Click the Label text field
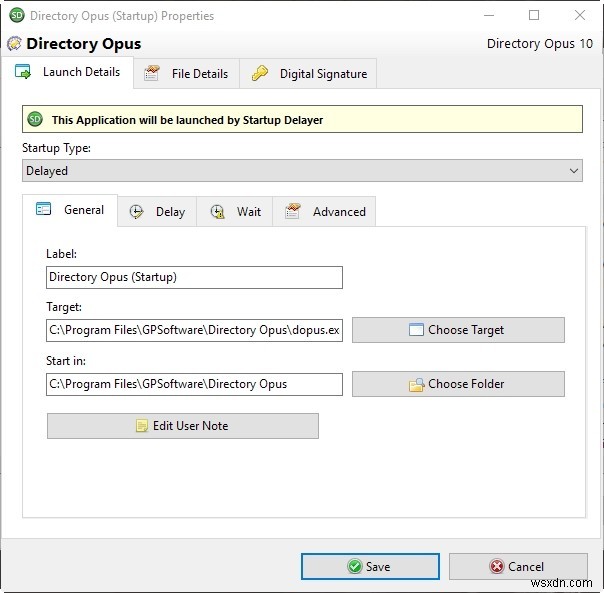Image resolution: width=604 pixels, height=593 pixels. (x=194, y=277)
